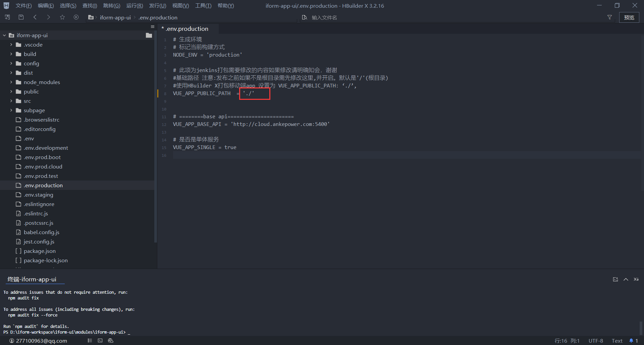Click the filter funnel icon

(609, 17)
